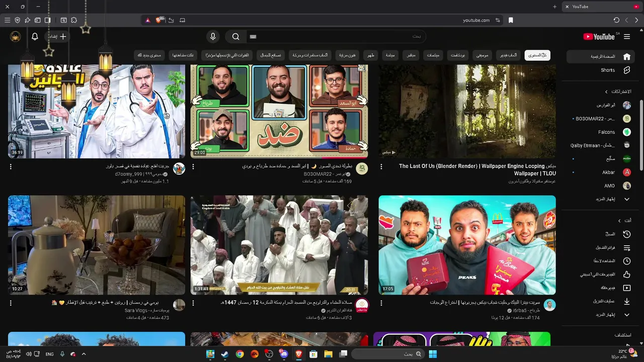Open the YouTube guide hamburger menu
The image size is (644, 362).
(x=627, y=37)
